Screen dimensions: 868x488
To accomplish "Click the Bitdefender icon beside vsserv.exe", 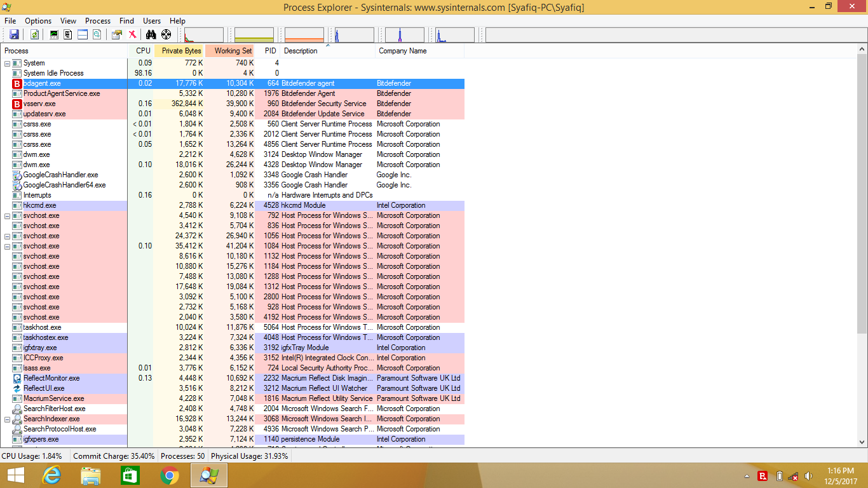I will [x=17, y=104].
